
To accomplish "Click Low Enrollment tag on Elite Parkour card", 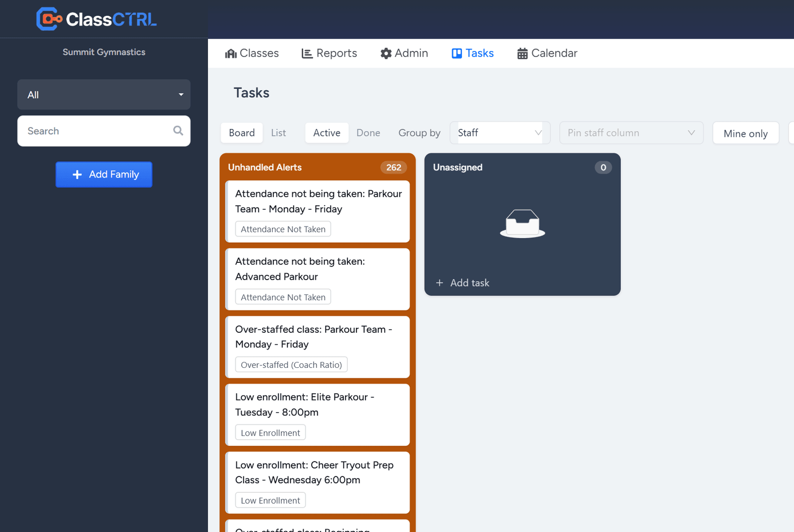I will 270,433.
